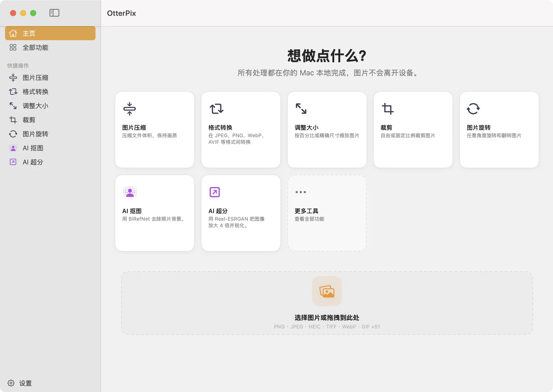The image size is (553, 392).
Task: Open the 图片旋转 card title
Action: click(x=479, y=128)
